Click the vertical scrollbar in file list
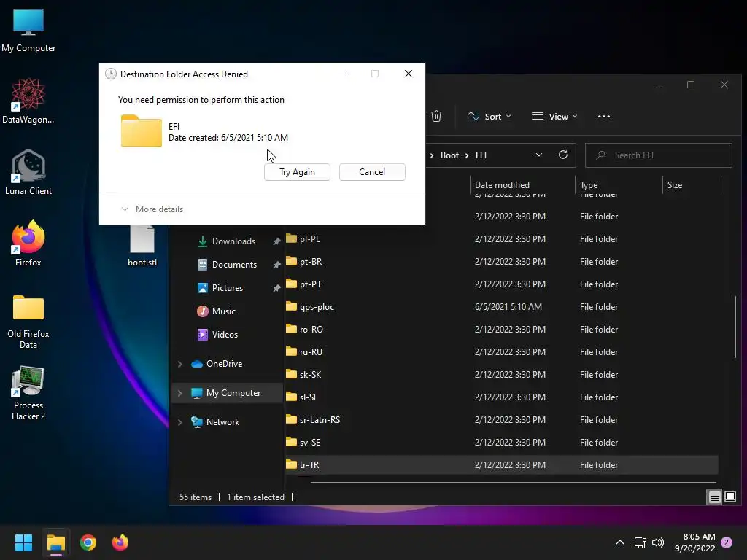This screenshot has height=560, width=747. coord(735,327)
